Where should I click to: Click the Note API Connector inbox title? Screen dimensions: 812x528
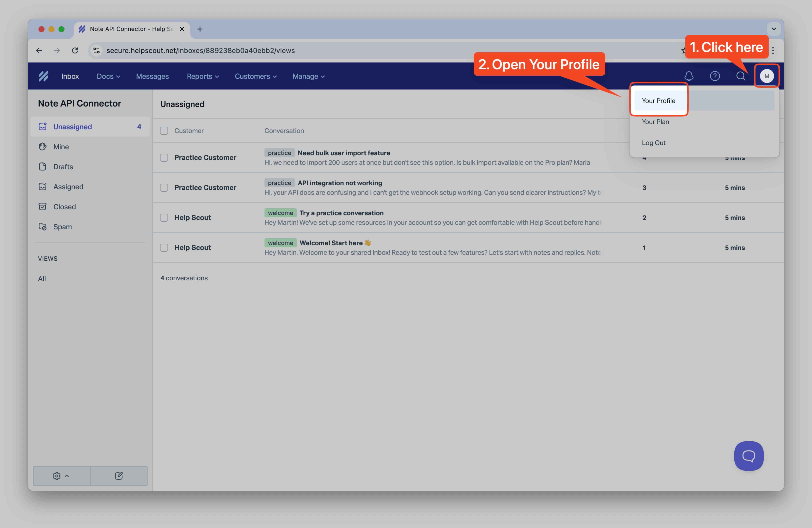[x=79, y=103]
